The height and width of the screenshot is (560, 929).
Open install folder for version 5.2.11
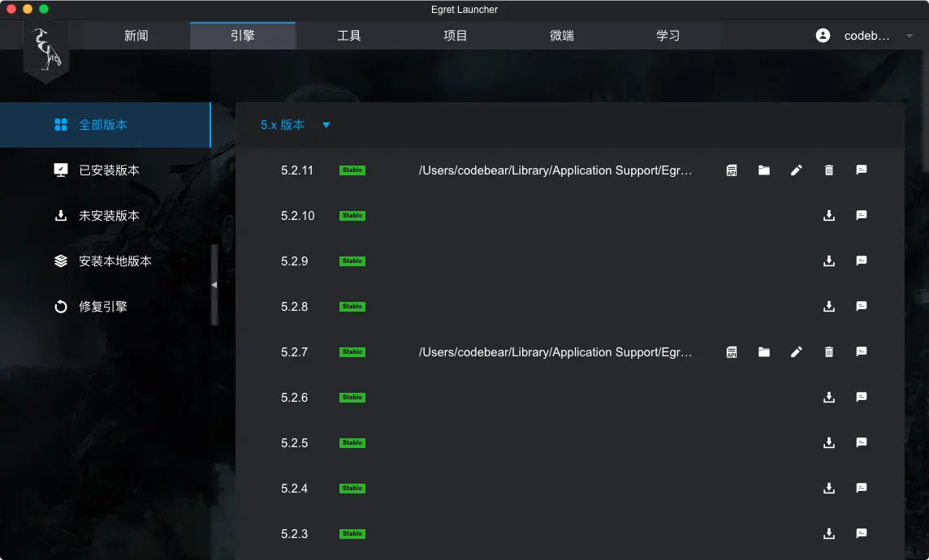click(764, 170)
